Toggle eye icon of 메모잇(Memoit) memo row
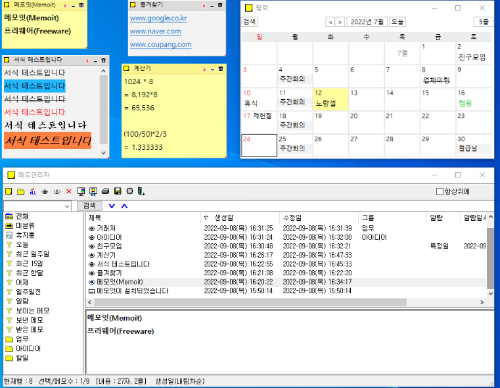Viewport: 500px width, 388px height. coord(91,282)
